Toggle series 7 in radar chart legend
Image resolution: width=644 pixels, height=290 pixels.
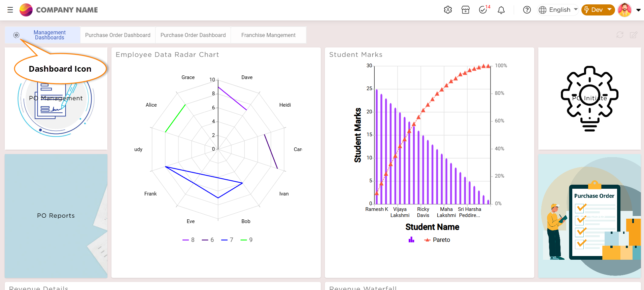tap(227, 240)
